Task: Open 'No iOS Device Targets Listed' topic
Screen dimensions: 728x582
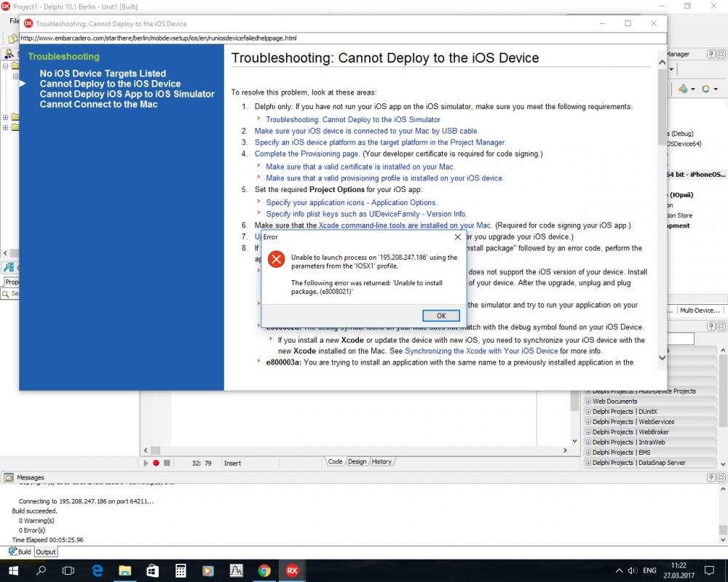Action: coord(103,73)
